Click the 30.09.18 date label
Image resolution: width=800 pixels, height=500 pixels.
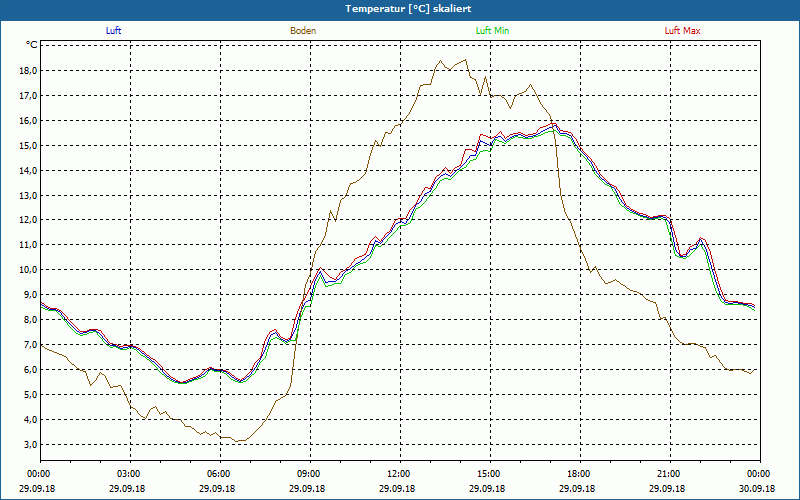pyautogui.click(x=757, y=488)
